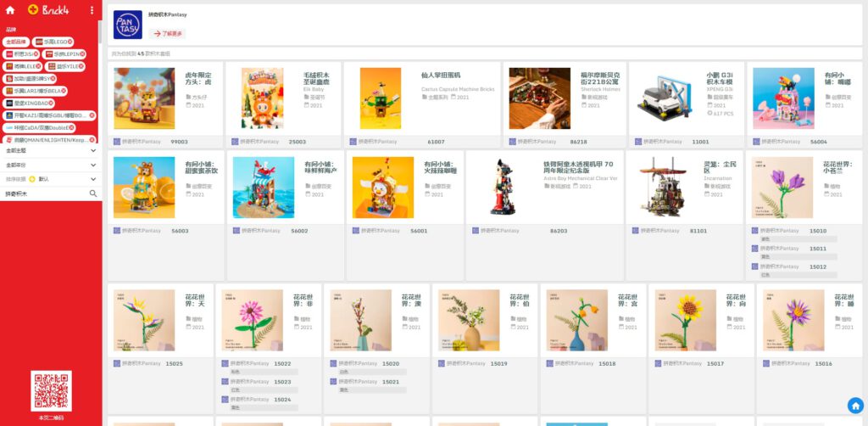The height and width of the screenshot is (426, 868).
Task: Click the yellow Brick4 plus logo
Action: (x=33, y=9)
